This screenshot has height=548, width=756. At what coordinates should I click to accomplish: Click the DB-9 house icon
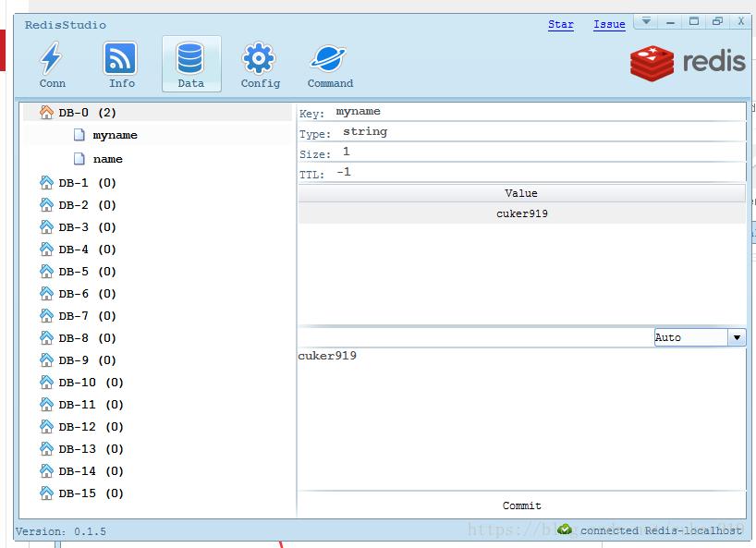(x=47, y=360)
